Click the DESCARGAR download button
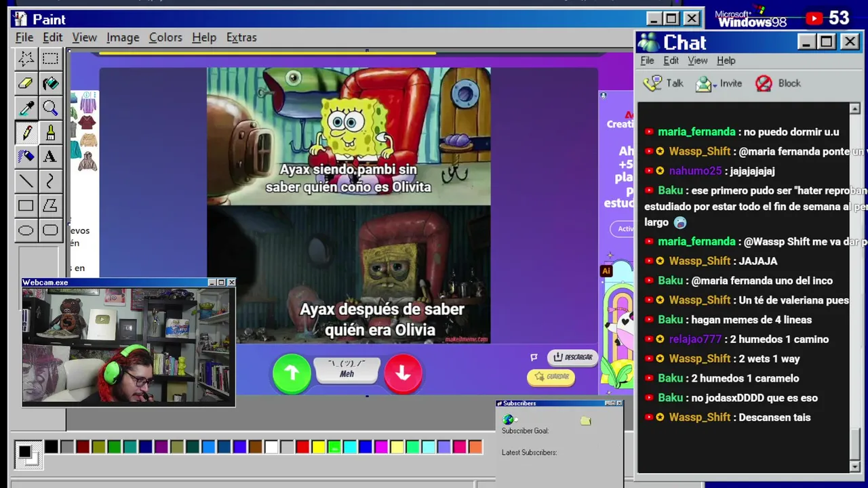 (x=572, y=357)
